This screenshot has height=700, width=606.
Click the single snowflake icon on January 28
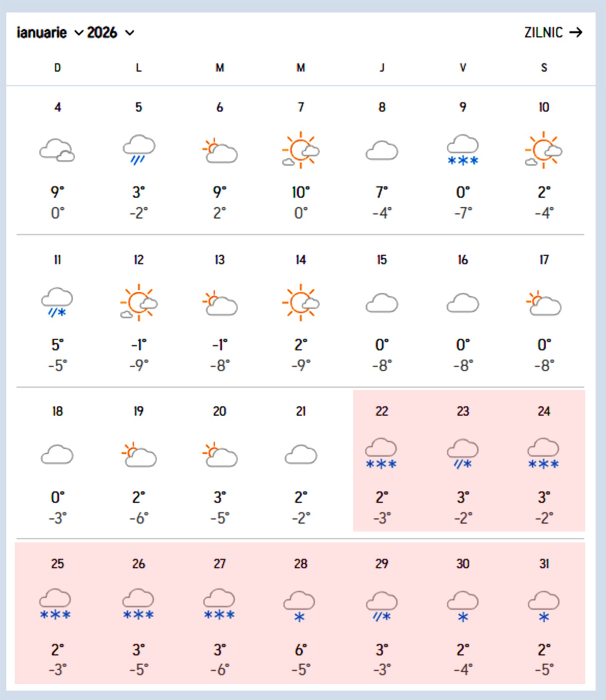click(300, 606)
